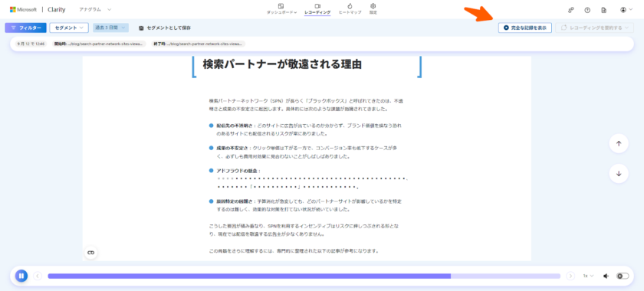Expand the セグメント dropdown
This screenshot has width=644, height=291.
(69, 28)
